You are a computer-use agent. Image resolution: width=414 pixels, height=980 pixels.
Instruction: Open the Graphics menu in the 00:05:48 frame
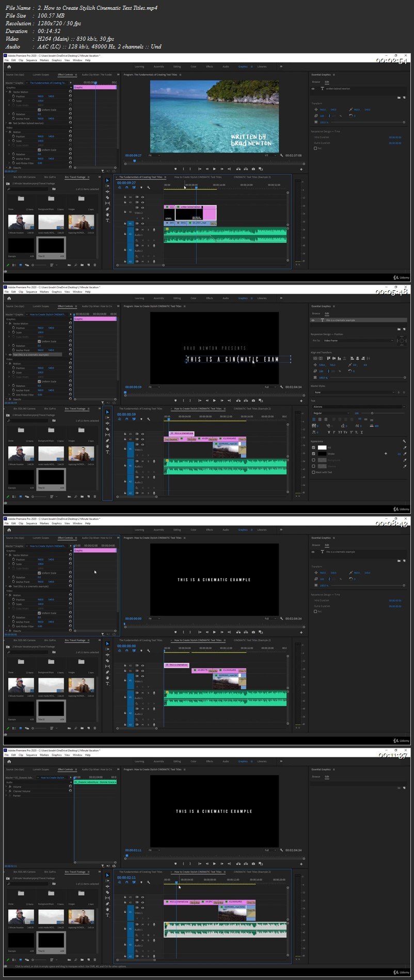pos(57,292)
